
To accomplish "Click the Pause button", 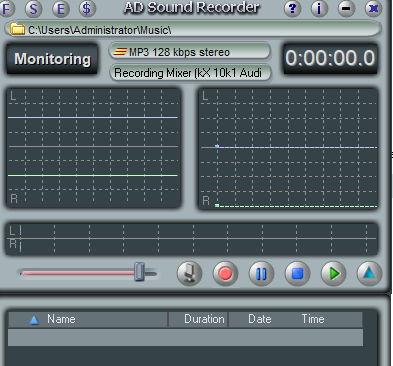I will click(x=261, y=274).
